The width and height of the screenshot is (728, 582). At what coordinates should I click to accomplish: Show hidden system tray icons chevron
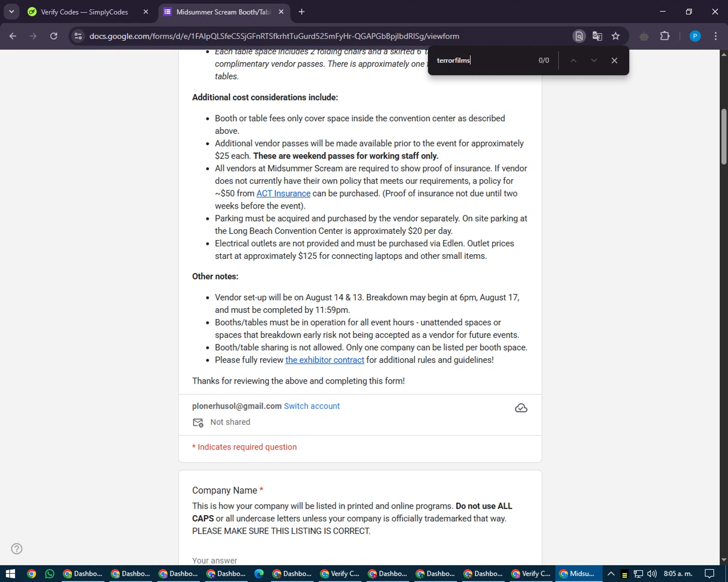click(611, 574)
